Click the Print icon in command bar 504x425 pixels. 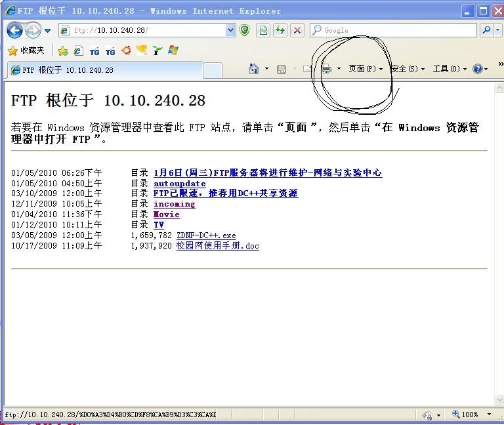pyautogui.click(x=326, y=69)
